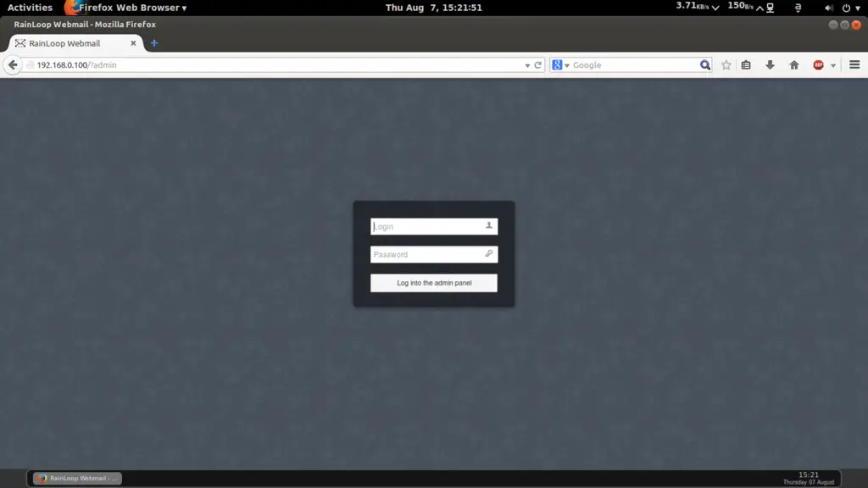
Task: Show bookmarks list icon
Action: pyautogui.click(x=746, y=64)
